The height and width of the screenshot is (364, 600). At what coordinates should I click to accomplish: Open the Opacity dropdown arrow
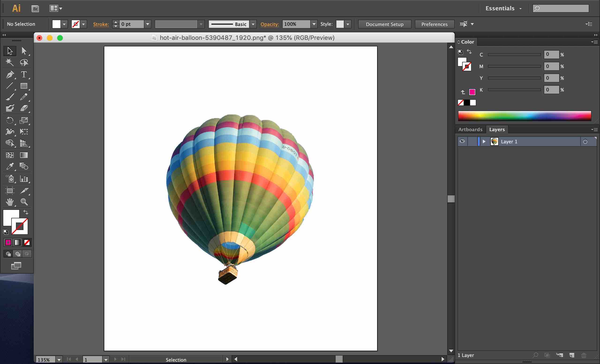coord(314,24)
